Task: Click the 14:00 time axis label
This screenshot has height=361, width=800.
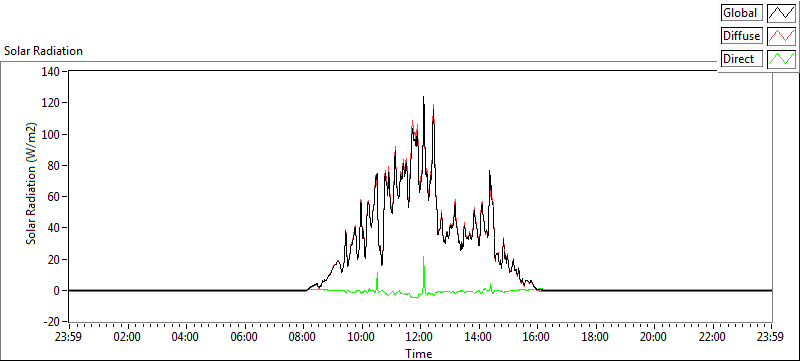Action: (x=479, y=337)
